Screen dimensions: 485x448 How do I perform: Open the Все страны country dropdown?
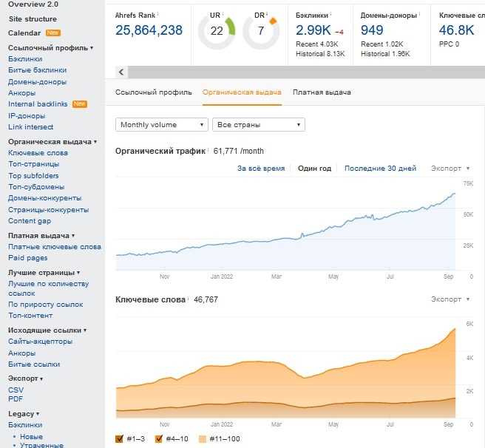coord(258,125)
